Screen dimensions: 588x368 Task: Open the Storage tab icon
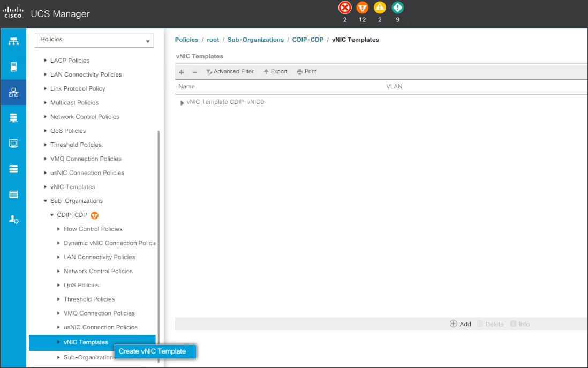pos(13,169)
